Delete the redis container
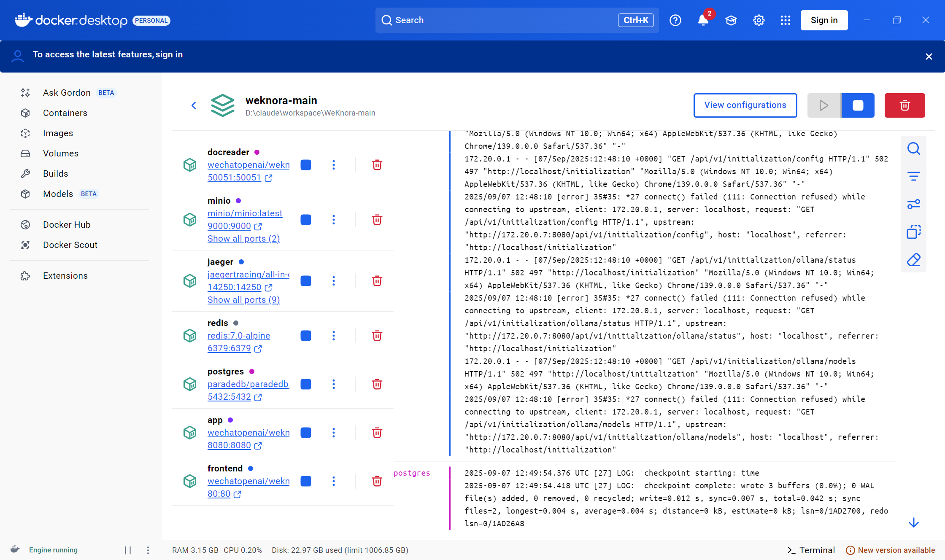This screenshot has width=945, height=560. point(377,336)
